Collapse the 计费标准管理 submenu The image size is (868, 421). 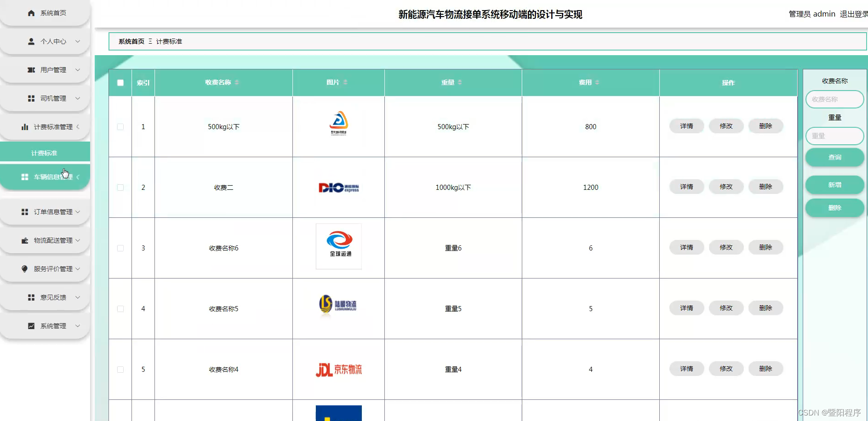78,127
